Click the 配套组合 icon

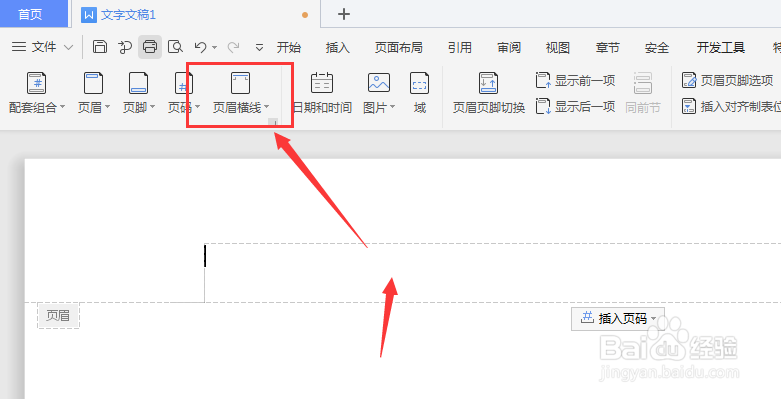[36, 83]
